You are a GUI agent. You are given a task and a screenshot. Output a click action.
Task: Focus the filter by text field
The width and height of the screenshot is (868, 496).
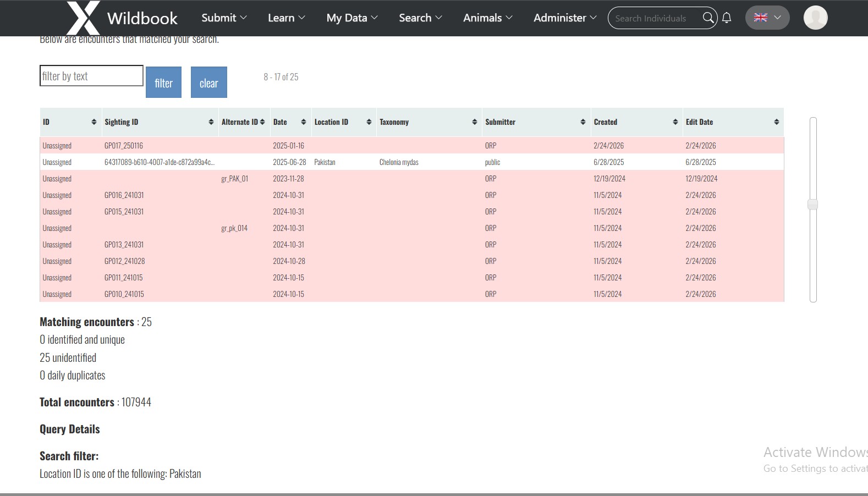tap(91, 76)
